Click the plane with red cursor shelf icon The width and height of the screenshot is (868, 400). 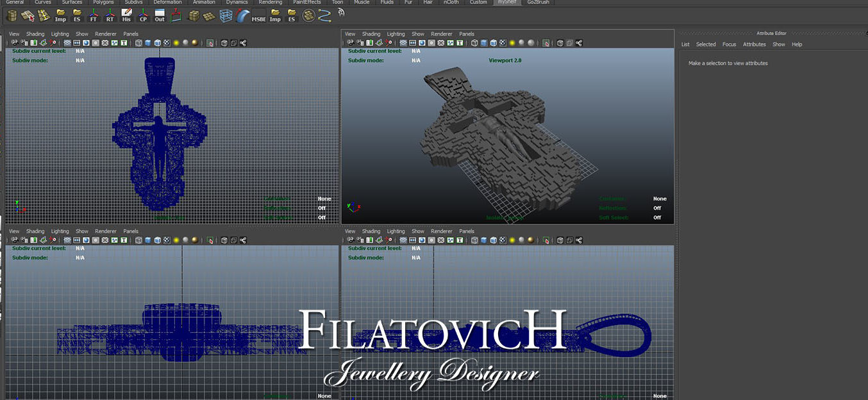[x=28, y=15]
